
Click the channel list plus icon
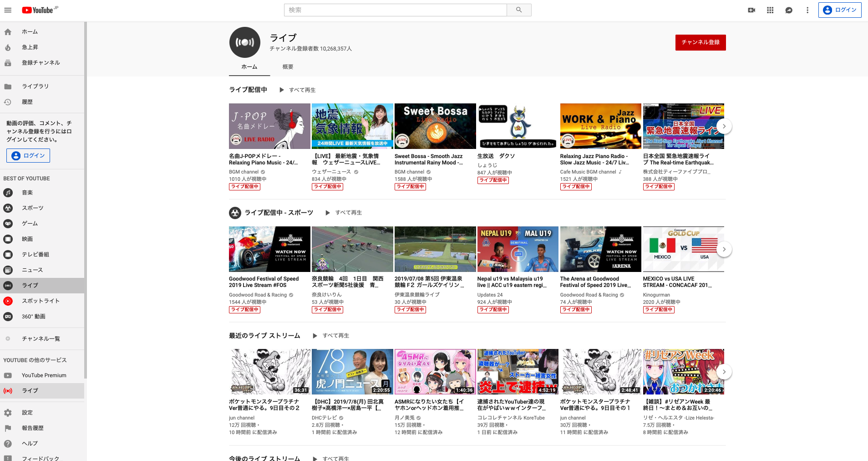coord(8,338)
